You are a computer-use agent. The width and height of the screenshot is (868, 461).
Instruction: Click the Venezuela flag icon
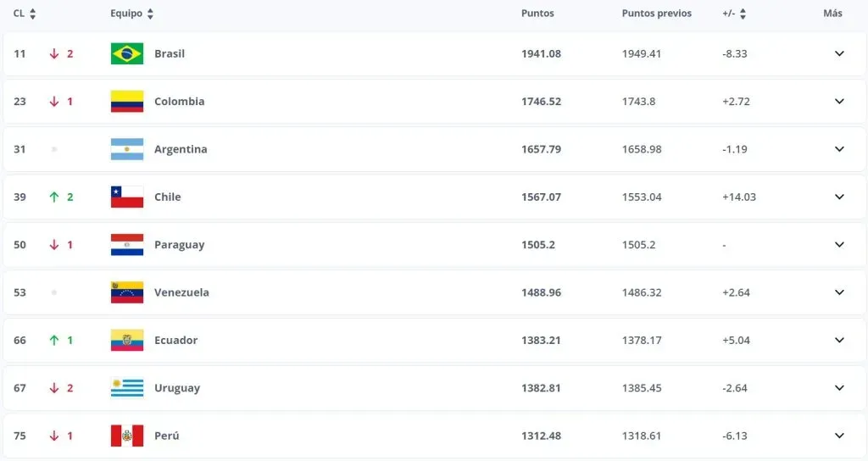click(x=127, y=292)
